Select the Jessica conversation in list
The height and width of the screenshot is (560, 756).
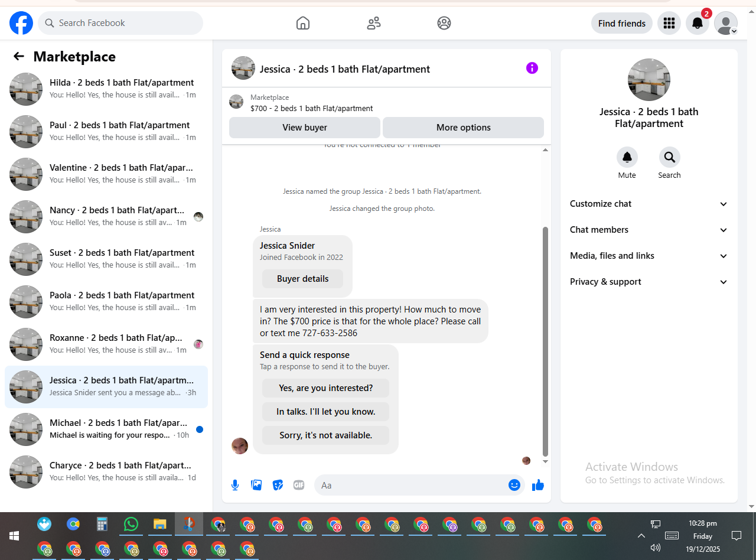[106, 387]
